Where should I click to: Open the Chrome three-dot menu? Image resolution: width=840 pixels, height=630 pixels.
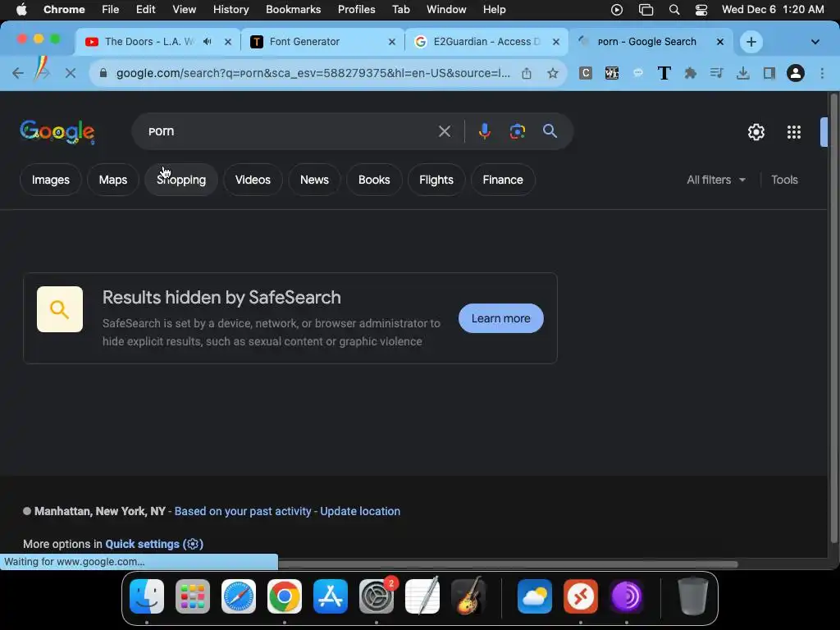(x=822, y=73)
